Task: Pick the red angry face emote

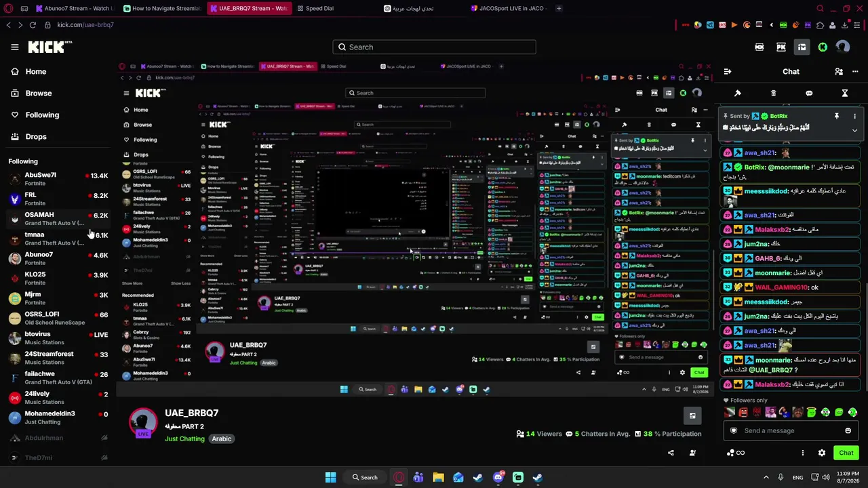Action: pos(743,412)
